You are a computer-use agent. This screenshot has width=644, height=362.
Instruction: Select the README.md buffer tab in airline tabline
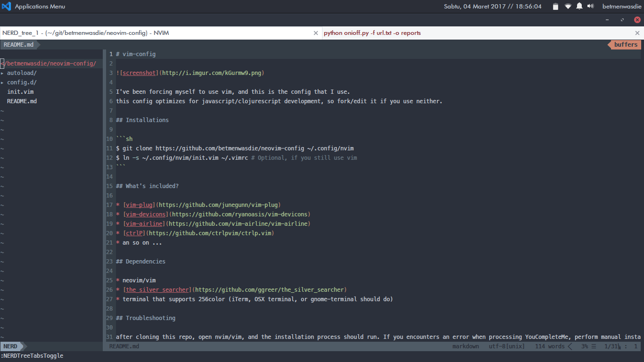point(18,45)
